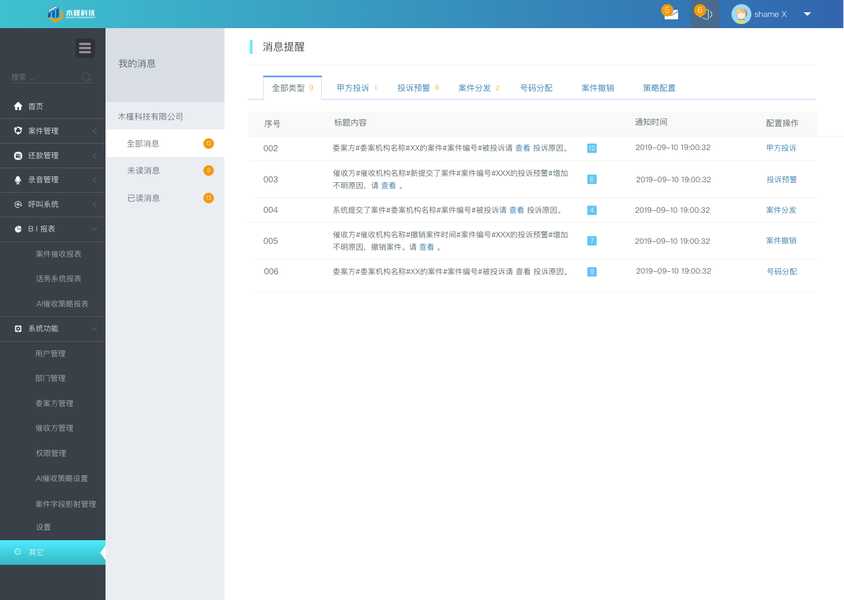844x600 pixels.
Task: Open AI催收策略设置 in sidebar
Action: coord(62,478)
